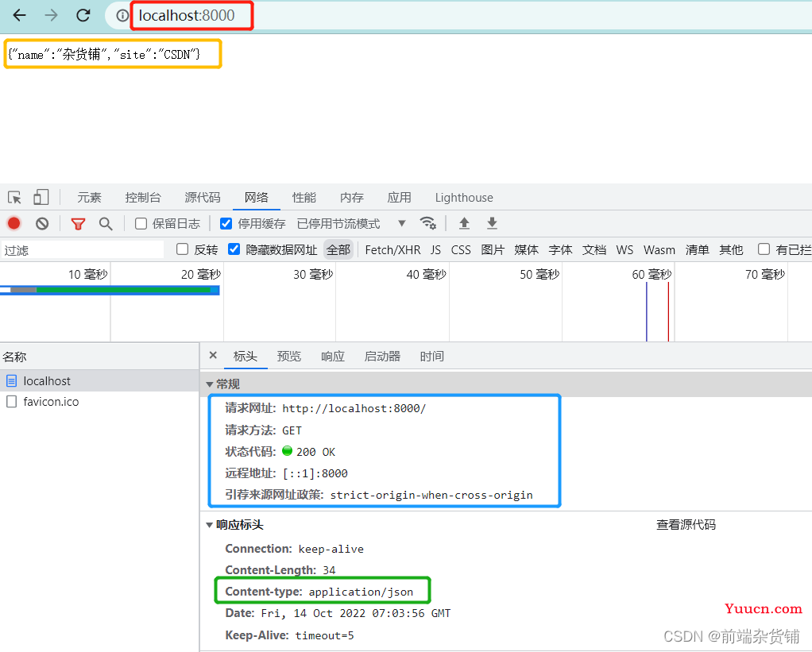Click the JSON response text in the page
The width and height of the screenshot is (812, 652).
[104, 54]
